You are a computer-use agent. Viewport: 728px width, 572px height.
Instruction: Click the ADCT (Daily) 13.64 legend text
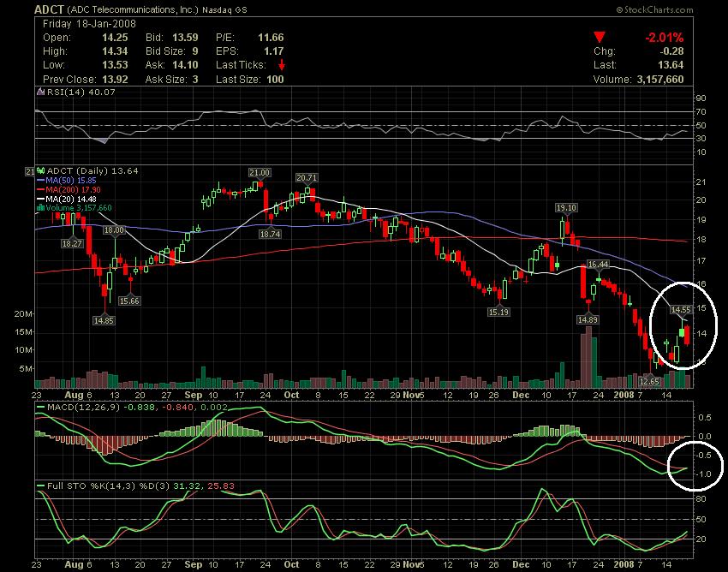(92, 171)
